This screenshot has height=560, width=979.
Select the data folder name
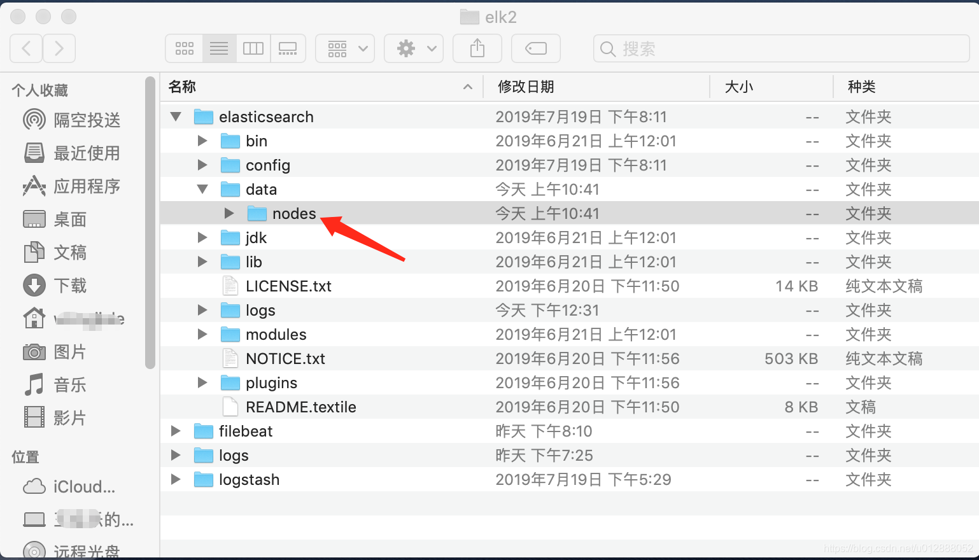pos(262,189)
